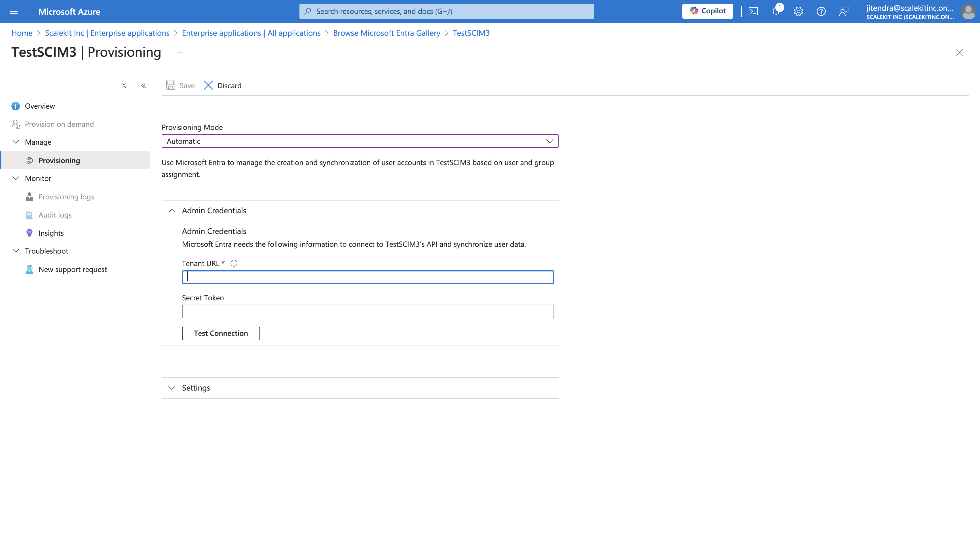Open the TestSCIM3 breadcrumb

tap(471, 33)
